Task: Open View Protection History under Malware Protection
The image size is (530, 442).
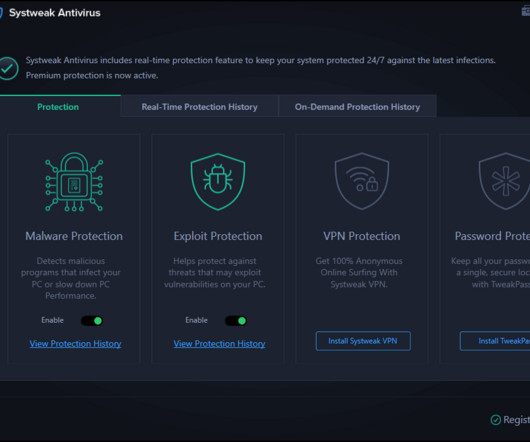Action: (x=75, y=344)
